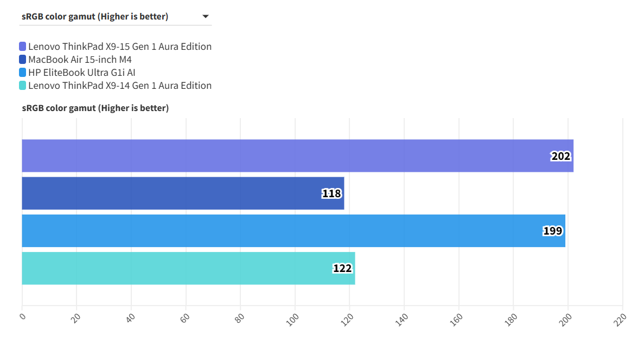Open the sRGB color gamut dropdown arrow
The height and width of the screenshot is (337, 644).
click(206, 17)
